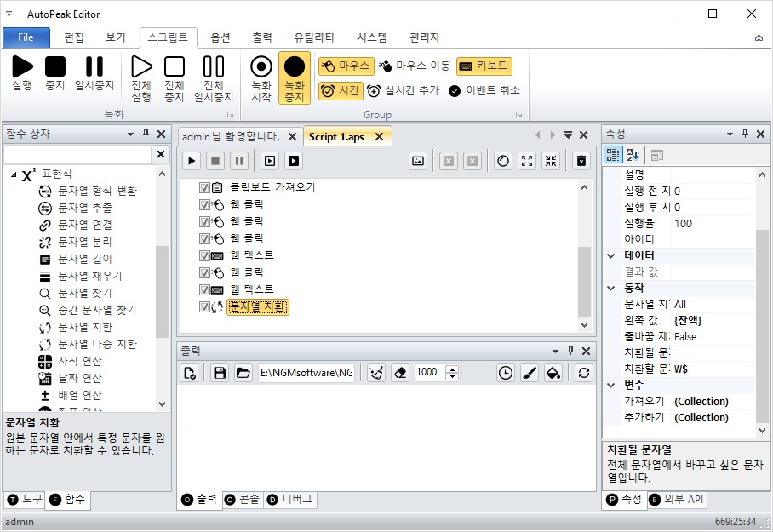Switch to the 콘솔 bottom tab
773x532 pixels.
(243, 500)
